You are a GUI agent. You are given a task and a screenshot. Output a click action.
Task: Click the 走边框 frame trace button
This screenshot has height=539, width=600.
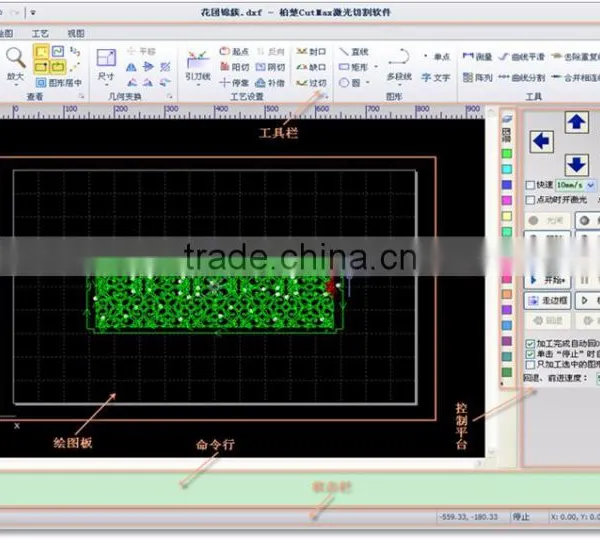tap(547, 301)
